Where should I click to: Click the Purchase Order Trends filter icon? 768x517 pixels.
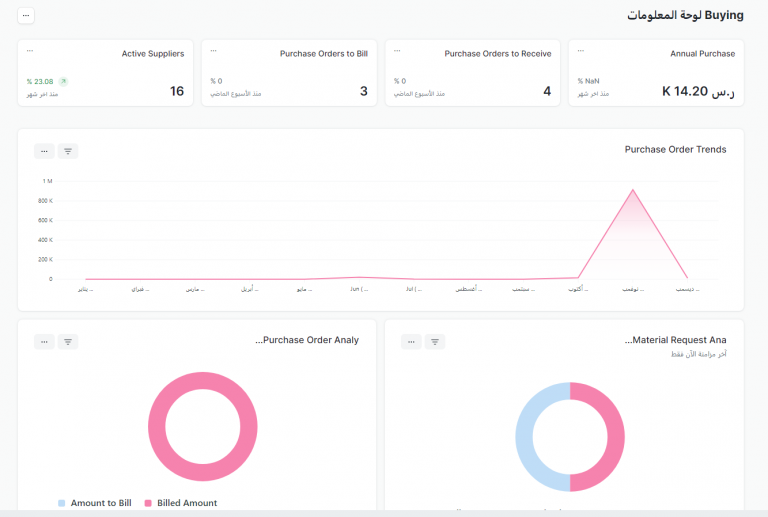[x=68, y=151]
